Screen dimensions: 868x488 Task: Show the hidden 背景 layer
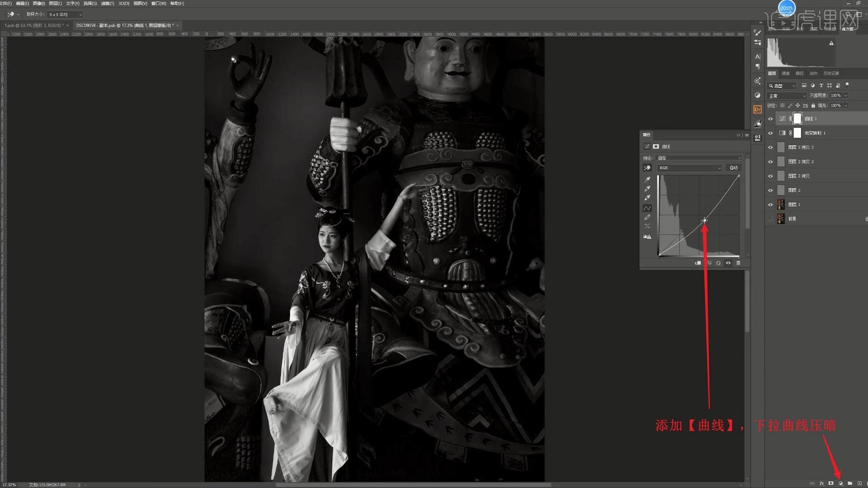coord(770,219)
